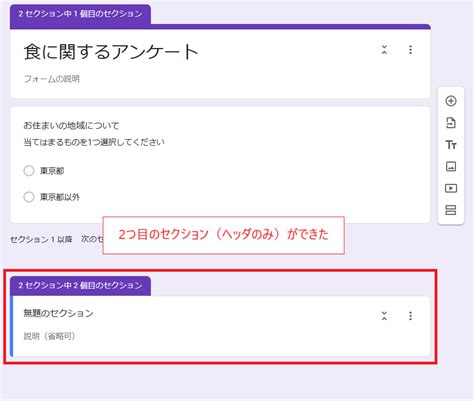
Task: Edit the 無題のセクション title field
Action: [x=58, y=313]
